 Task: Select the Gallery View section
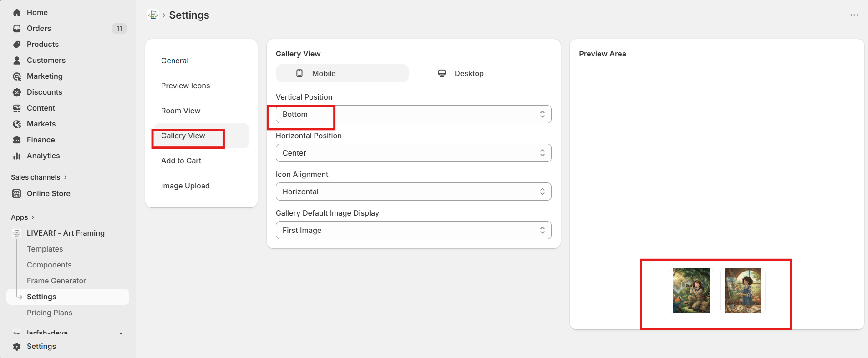[201, 136]
